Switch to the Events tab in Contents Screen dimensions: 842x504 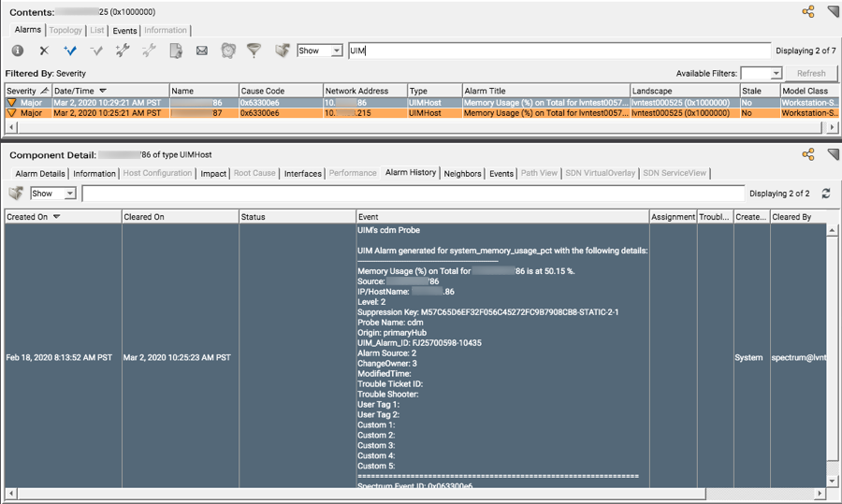click(124, 31)
